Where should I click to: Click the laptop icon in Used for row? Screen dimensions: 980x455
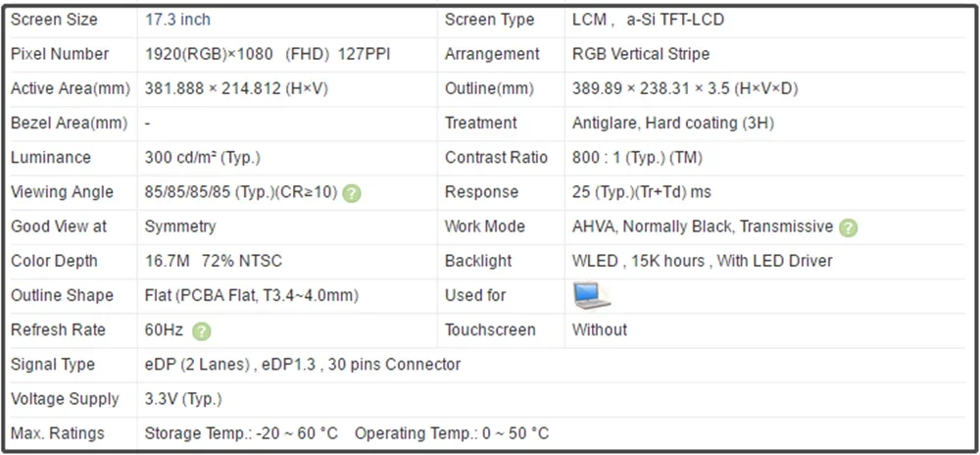[x=591, y=295]
